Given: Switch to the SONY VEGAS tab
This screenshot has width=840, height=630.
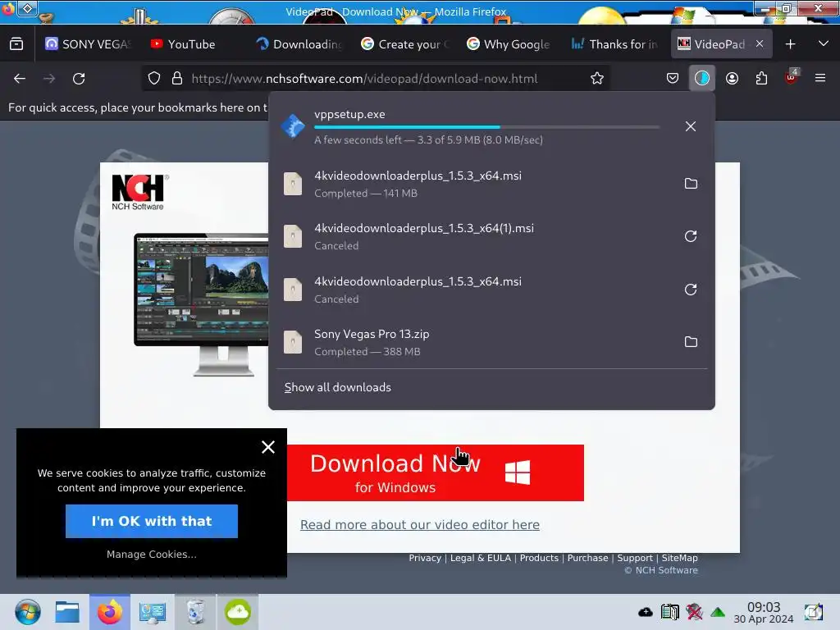Looking at the screenshot, I should click(x=87, y=44).
